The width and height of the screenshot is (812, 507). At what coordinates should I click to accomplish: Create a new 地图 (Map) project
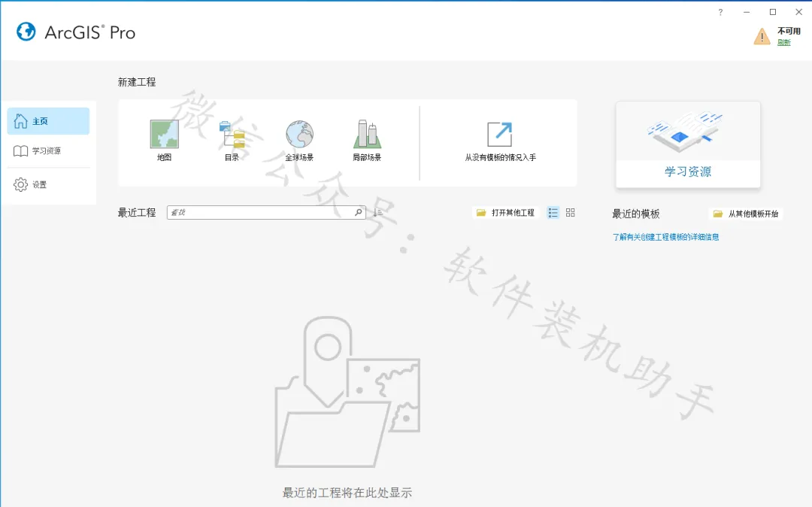coord(164,141)
